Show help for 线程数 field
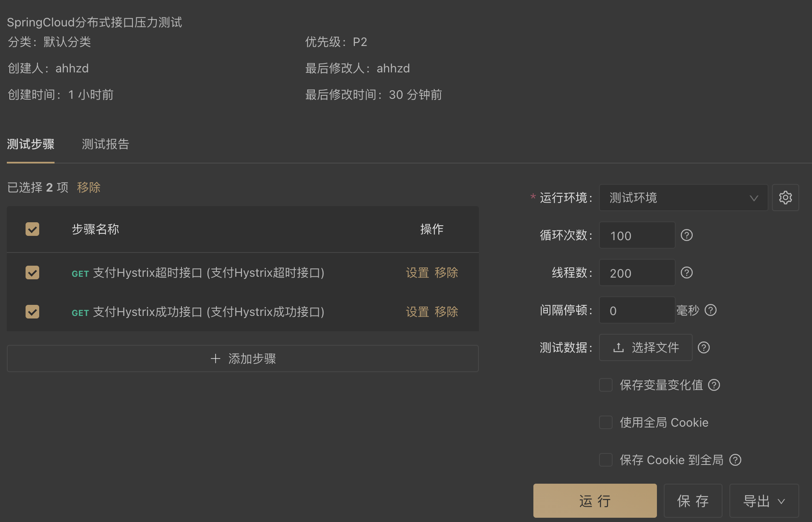The width and height of the screenshot is (812, 522). point(687,272)
